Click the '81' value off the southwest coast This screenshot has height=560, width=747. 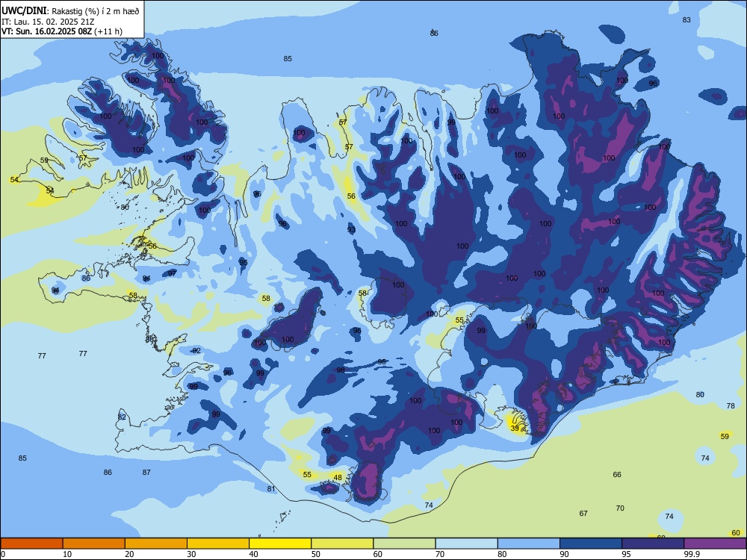271,488
